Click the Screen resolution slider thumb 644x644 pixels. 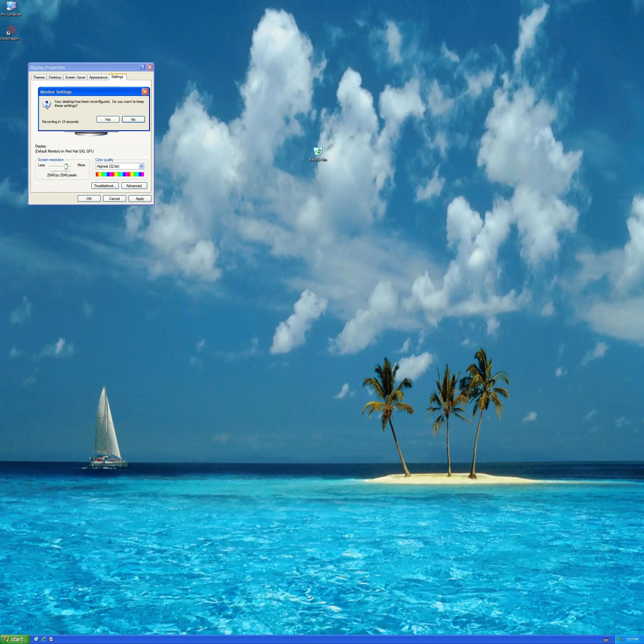click(x=66, y=166)
